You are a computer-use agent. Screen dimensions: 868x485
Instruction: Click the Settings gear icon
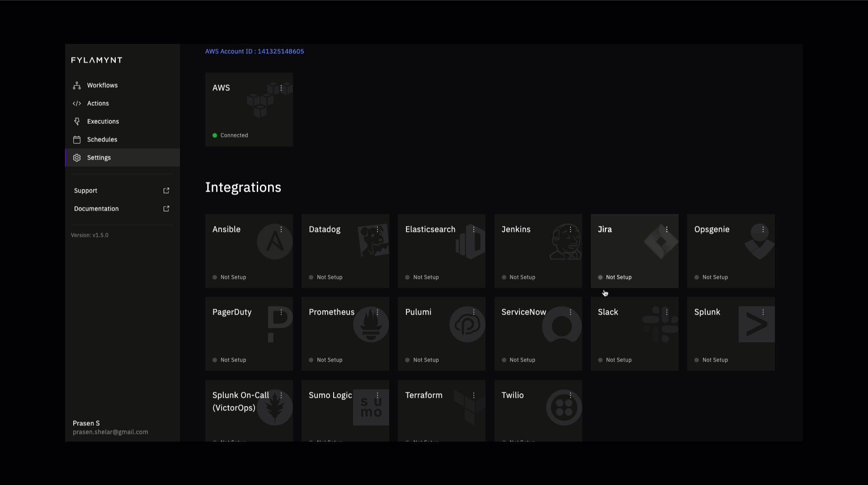(77, 158)
